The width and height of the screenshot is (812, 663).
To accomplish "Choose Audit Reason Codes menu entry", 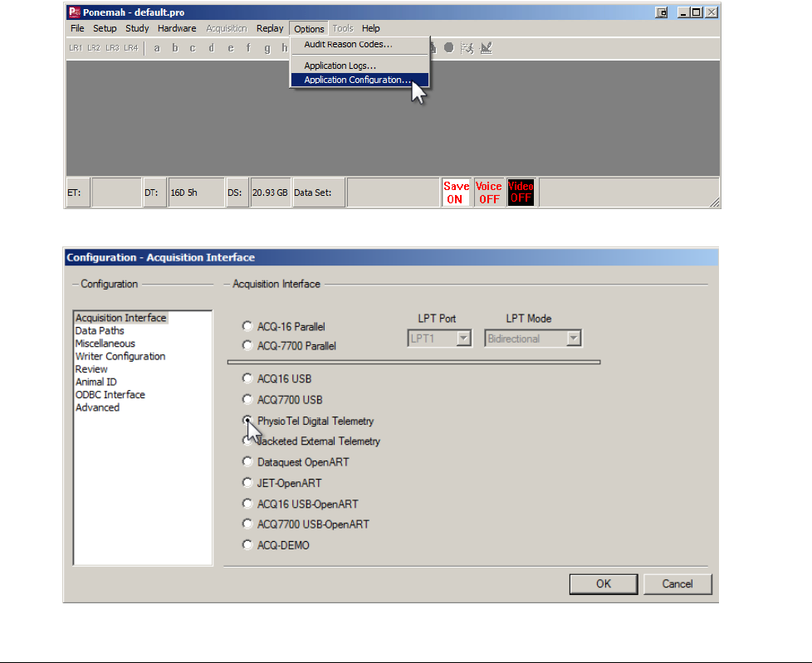I will coord(360,45).
